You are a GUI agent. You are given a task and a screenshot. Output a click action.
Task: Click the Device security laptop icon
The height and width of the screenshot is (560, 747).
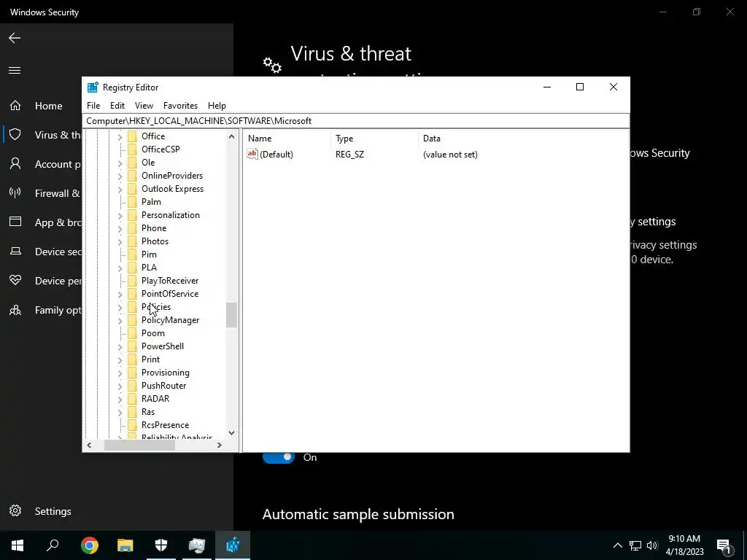pos(15,252)
